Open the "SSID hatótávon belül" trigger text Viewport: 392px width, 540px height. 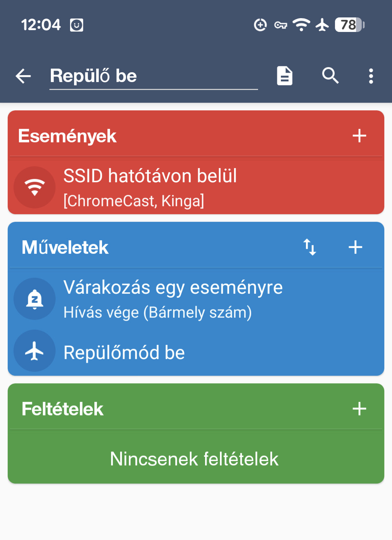click(150, 176)
